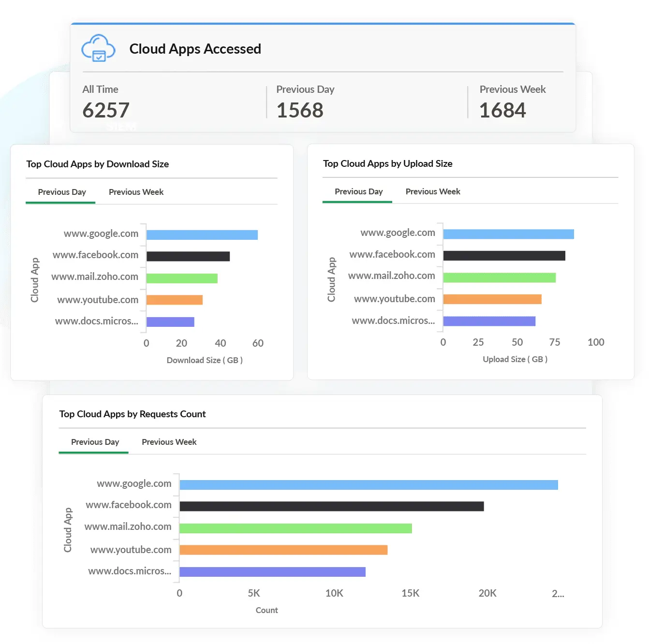Screen dimensions: 649x644
Task: Select the facebook.com bar in Requests Count chart
Action: [x=332, y=506]
